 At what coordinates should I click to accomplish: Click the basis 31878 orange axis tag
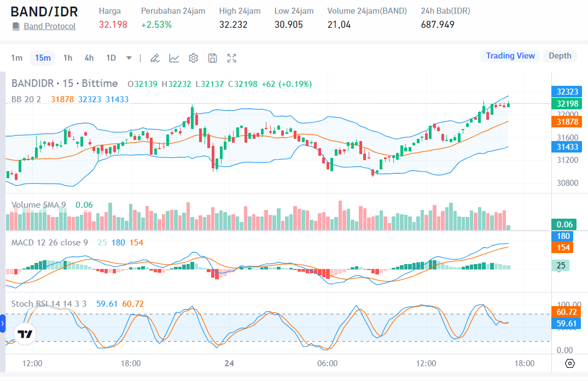point(567,122)
